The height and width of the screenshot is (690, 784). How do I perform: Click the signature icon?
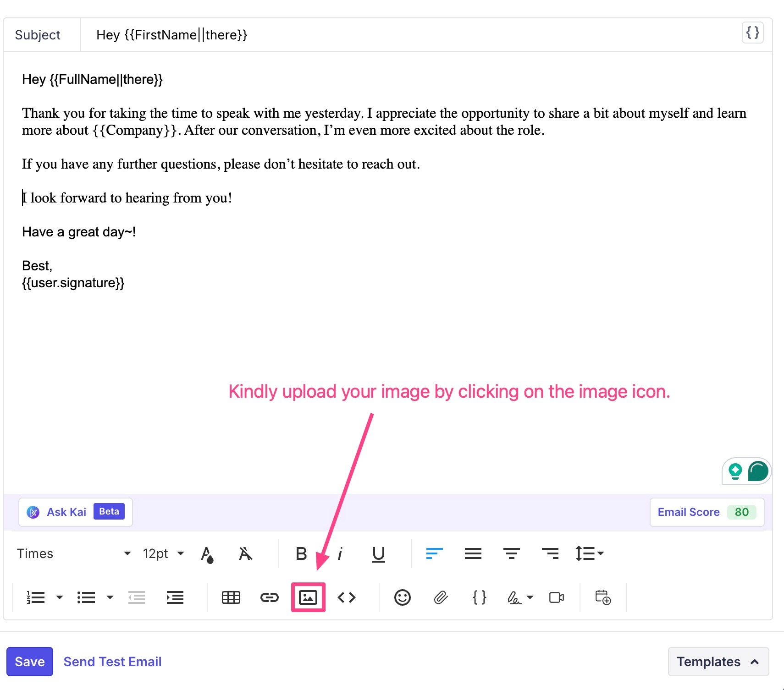514,597
